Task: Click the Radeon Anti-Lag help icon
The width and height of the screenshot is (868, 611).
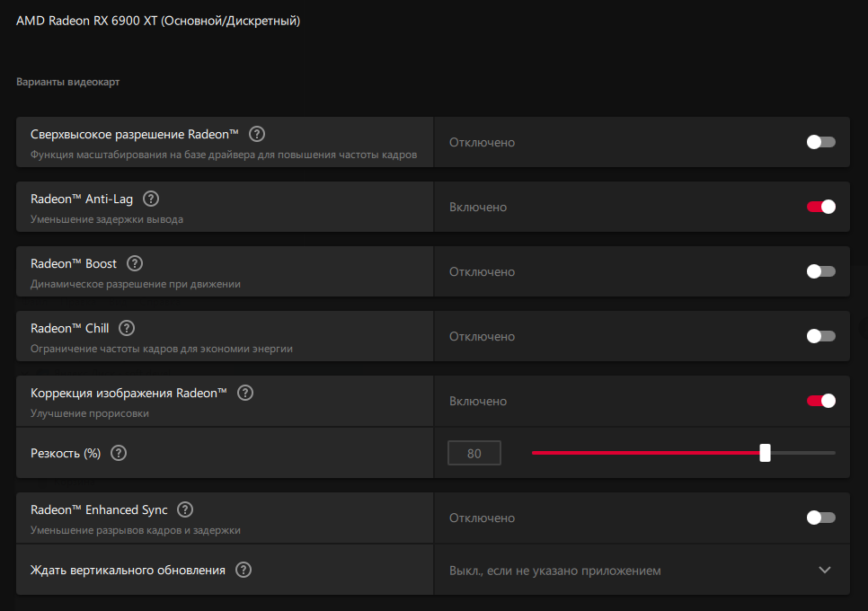Action: click(x=151, y=199)
